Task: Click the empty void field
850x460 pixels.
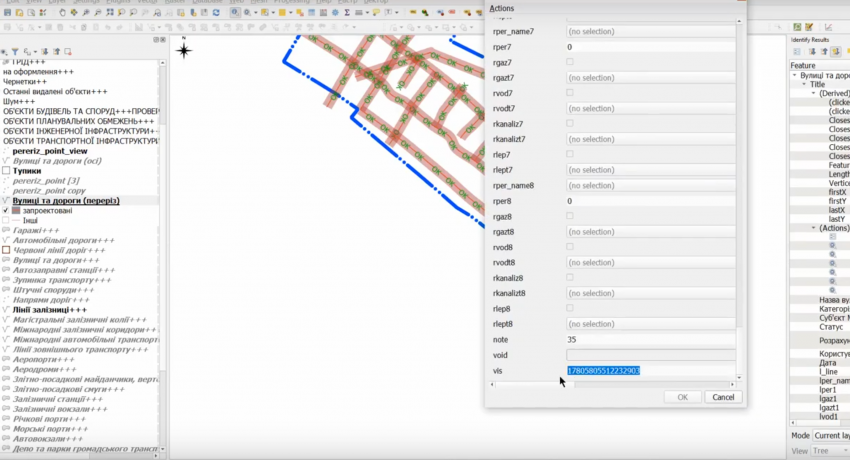Action: click(x=651, y=355)
